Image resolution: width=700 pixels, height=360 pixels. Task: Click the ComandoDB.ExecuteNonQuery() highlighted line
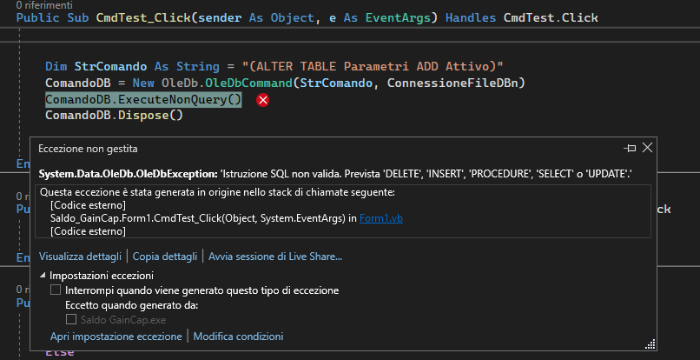pyautogui.click(x=143, y=99)
